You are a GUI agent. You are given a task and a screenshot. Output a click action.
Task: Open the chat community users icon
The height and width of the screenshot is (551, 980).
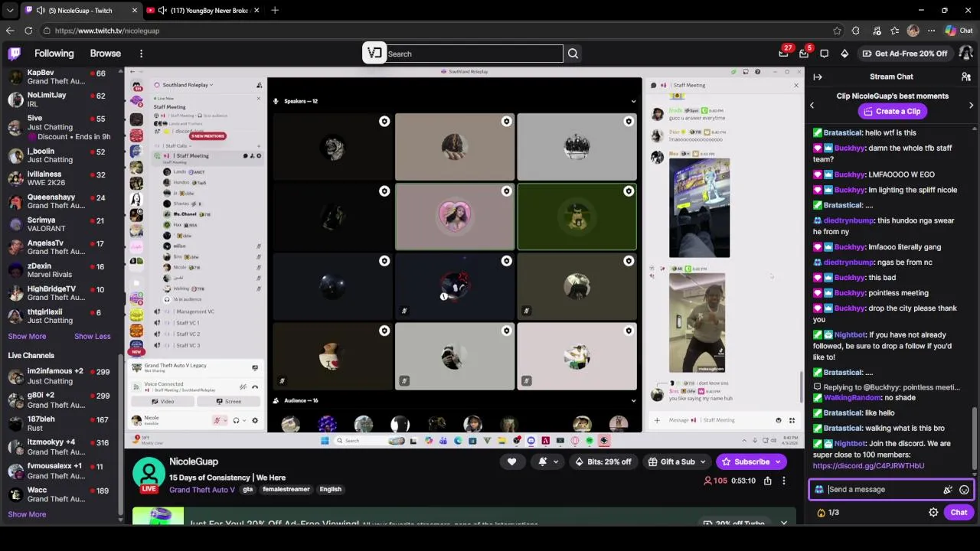coord(966,77)
